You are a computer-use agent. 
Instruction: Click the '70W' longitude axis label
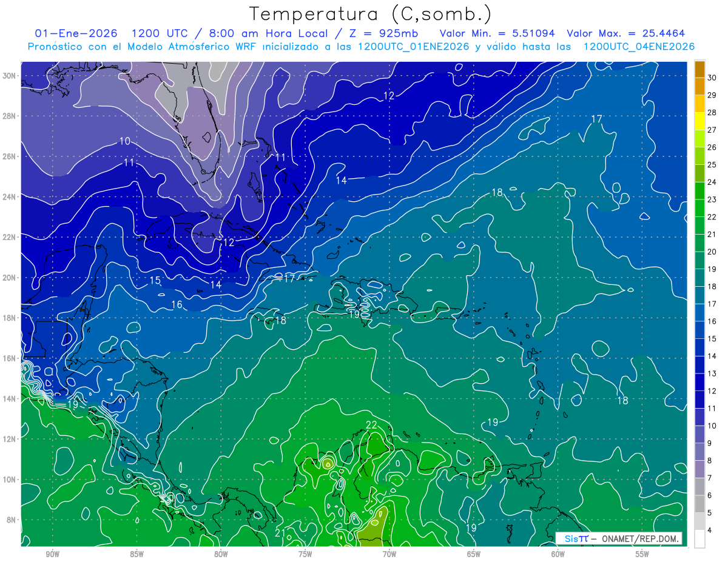pos(389,555)
